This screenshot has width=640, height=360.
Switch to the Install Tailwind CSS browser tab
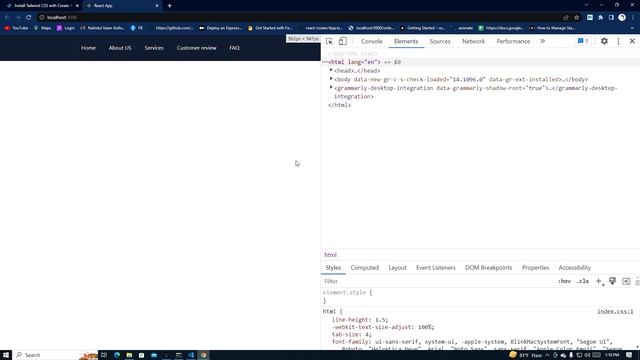(x=41, y=6)
